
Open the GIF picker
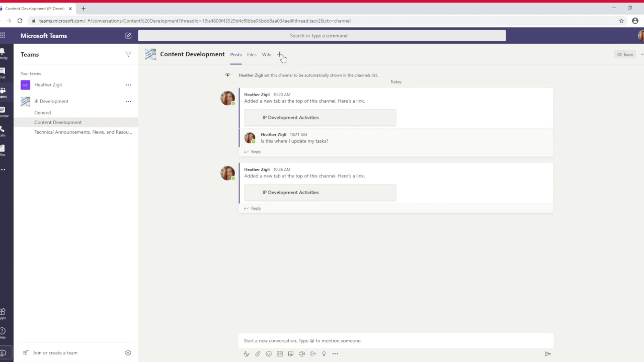(280, 354)
